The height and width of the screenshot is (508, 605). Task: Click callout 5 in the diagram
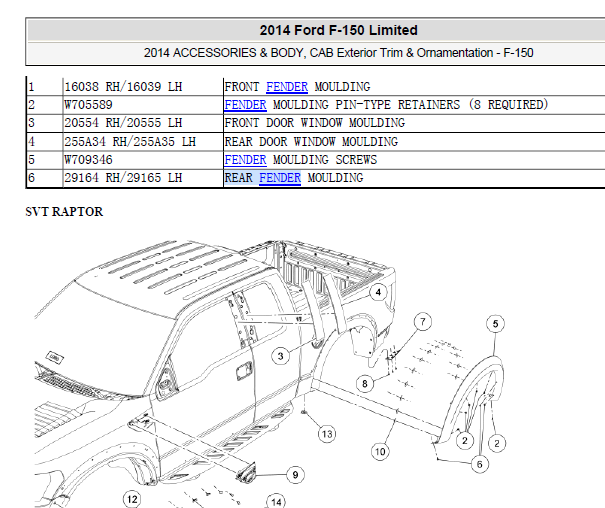coord(495,324)
